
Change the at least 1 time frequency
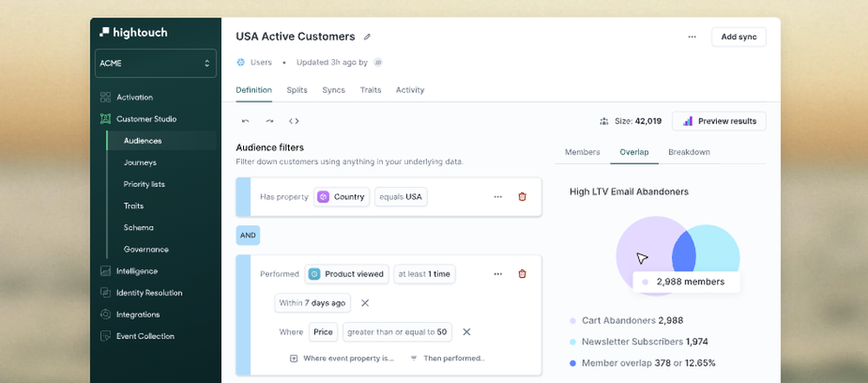[x=424, y=274]
